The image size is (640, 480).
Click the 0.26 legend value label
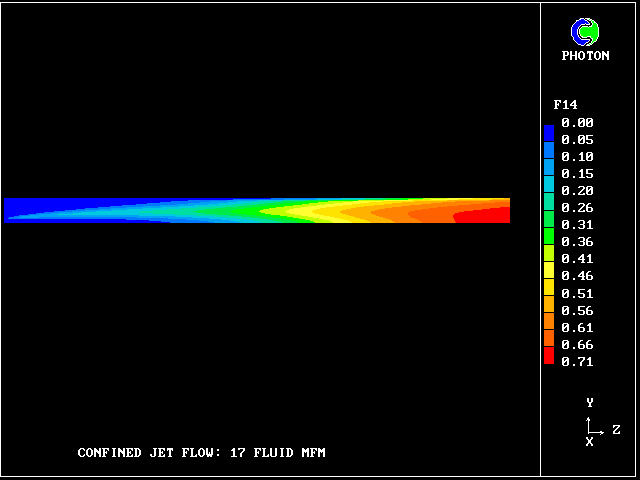pyautogui.click(x=577, y=208)
